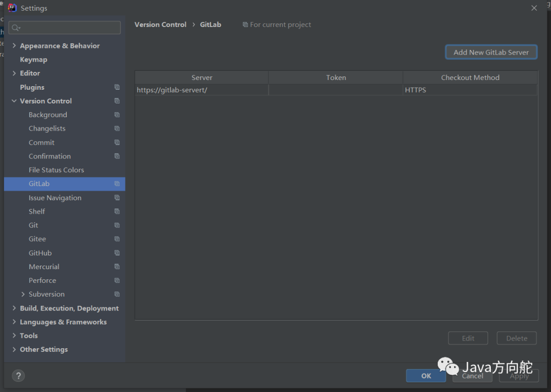Click the project-level icon next to Gitee
551x392 pixels.
click(117, 239)
